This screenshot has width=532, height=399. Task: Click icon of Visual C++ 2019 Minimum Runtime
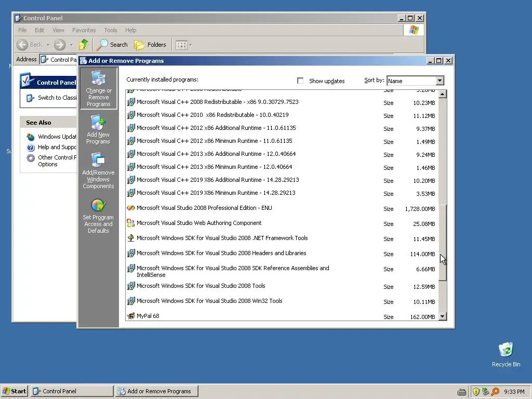coord(130,193)
